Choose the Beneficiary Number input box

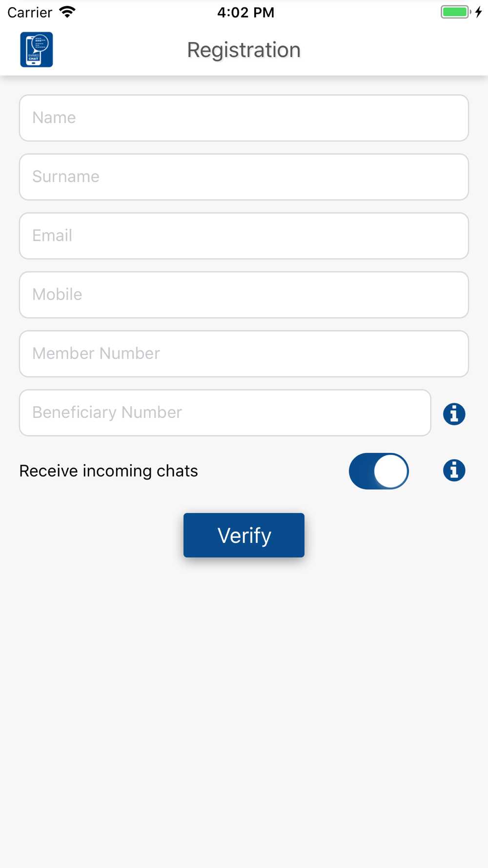point(225,413)
